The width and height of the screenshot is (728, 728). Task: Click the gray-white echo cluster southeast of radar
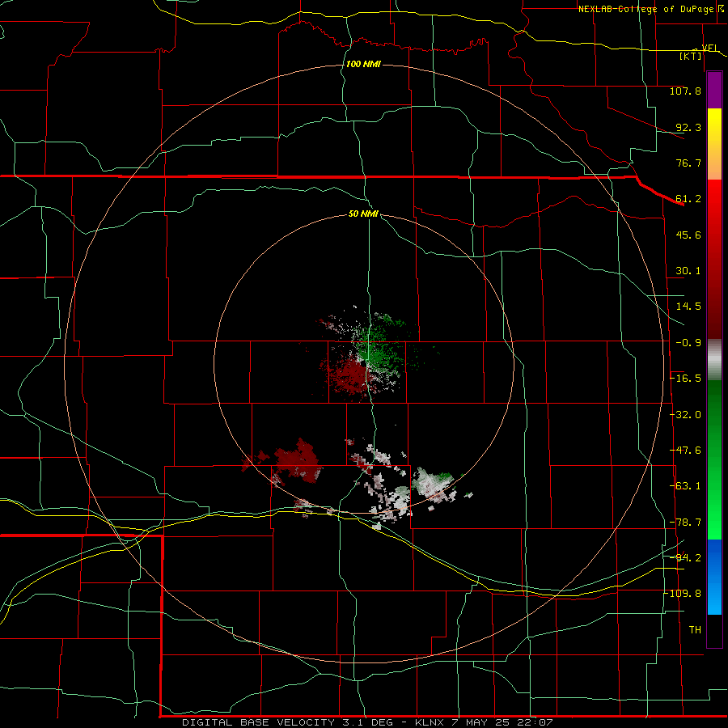pos(434,485)
